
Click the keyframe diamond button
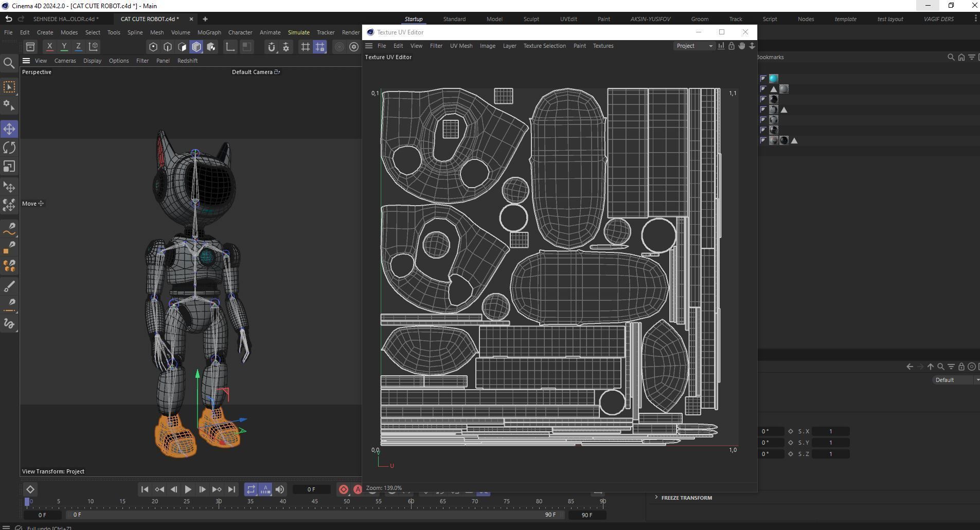30,489
